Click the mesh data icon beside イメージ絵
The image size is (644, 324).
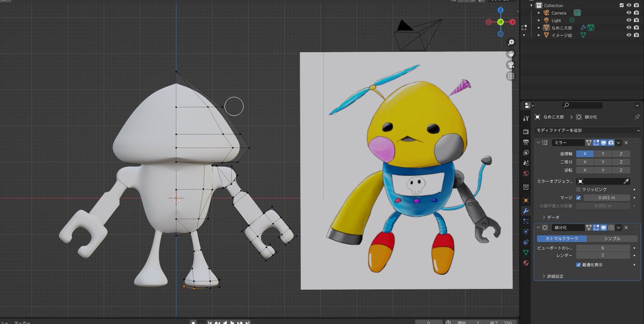coord(583,35)
